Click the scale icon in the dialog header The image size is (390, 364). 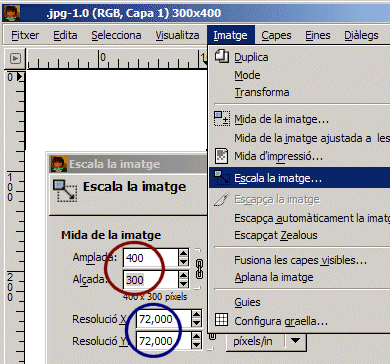point(65,190)
